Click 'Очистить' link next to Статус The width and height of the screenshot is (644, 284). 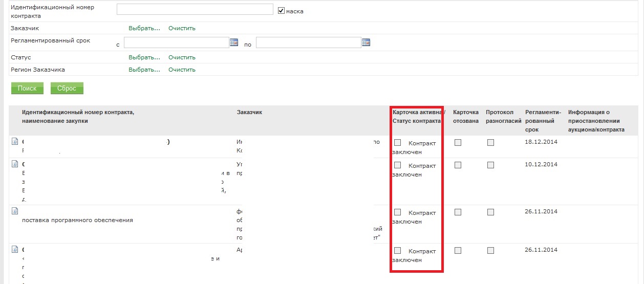182,57
